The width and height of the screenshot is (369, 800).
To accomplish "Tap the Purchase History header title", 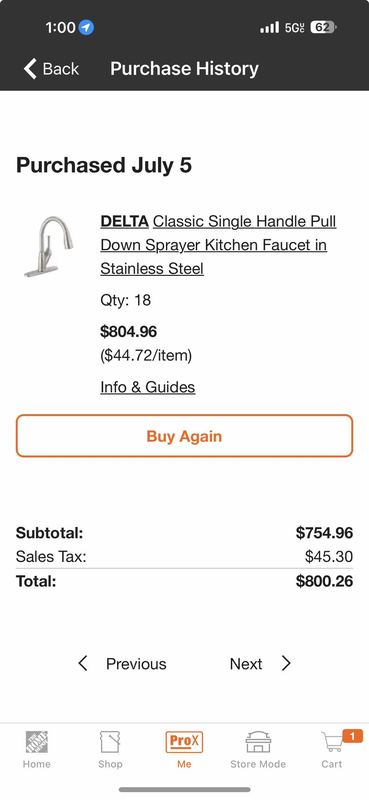I will 184,68.
